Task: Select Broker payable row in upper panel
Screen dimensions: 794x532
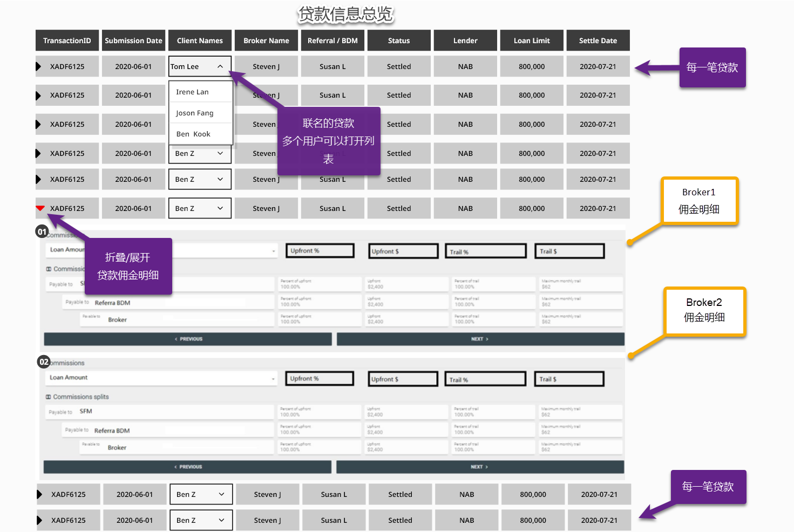Action: 178,319
